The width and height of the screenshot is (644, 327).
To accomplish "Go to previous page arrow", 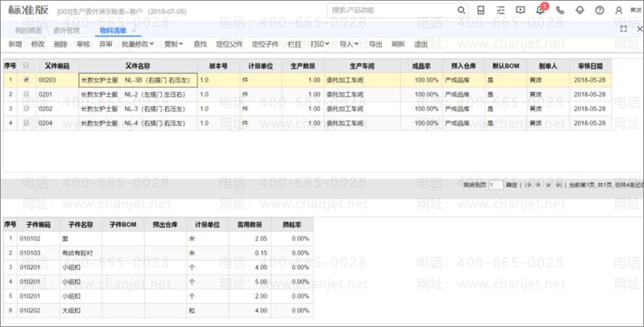I will pos(538,185).
